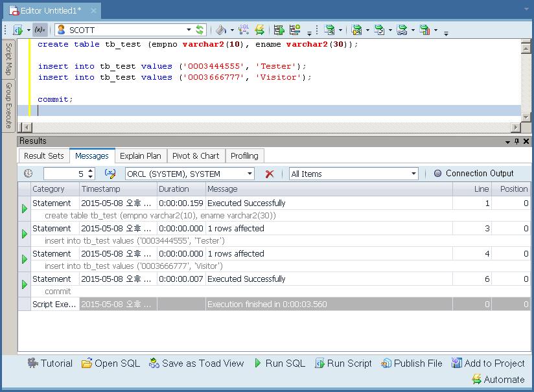
Task: Click the red X clear messages icon
Action: 270,174
